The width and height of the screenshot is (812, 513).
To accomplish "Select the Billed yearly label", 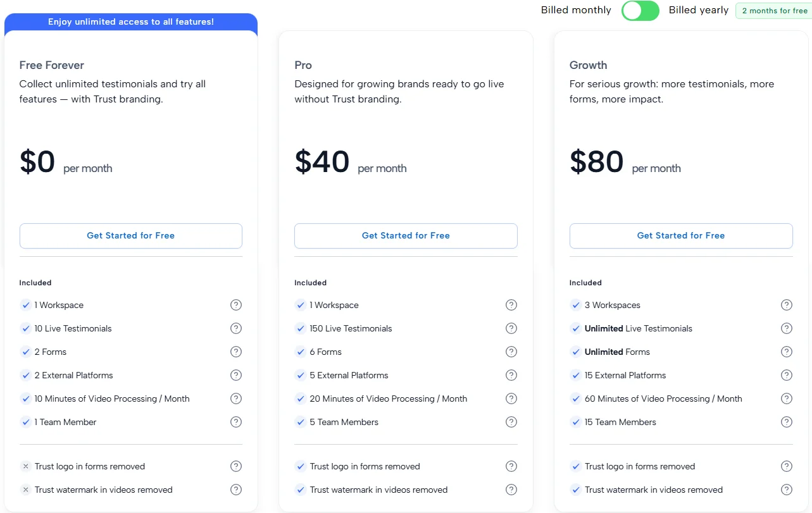I will 698,10.
